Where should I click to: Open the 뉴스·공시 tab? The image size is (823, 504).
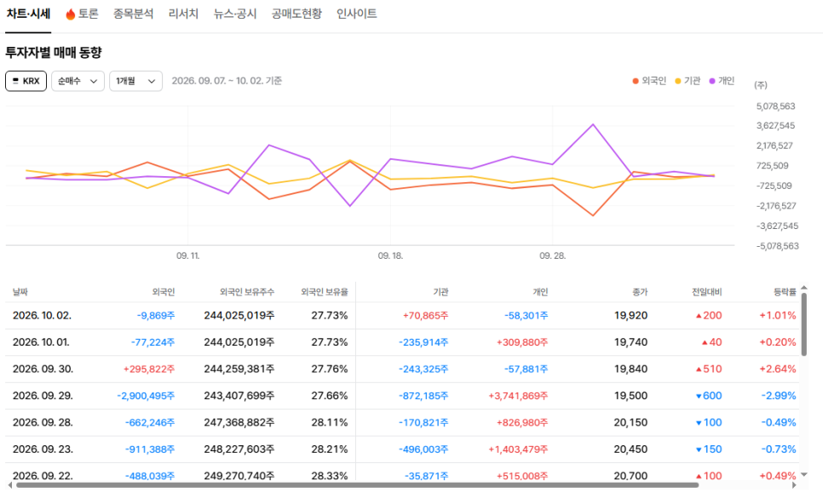[234, 14]
